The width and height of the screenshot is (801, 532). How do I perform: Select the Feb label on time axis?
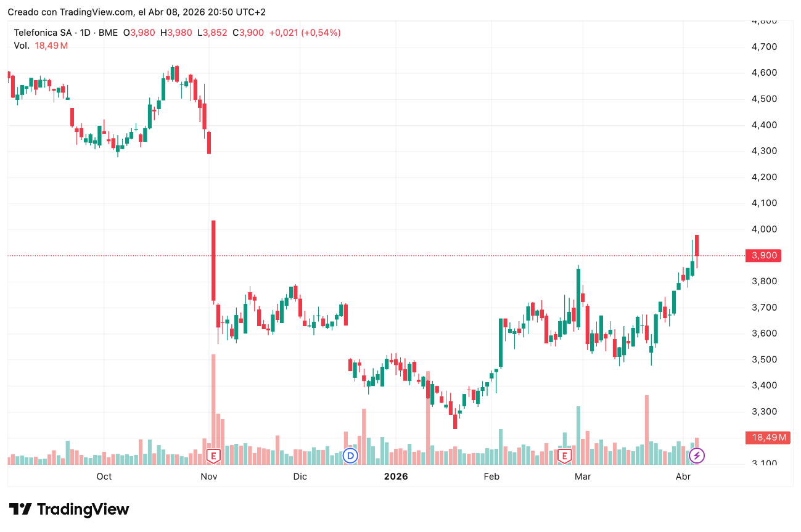[x=491, y=477]
